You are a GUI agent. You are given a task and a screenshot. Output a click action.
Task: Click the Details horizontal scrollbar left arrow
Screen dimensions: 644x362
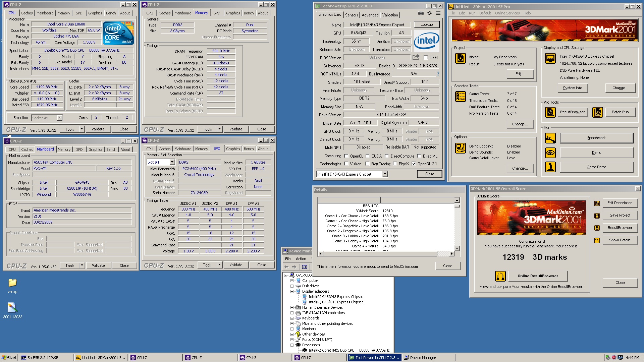pos(320,254)
